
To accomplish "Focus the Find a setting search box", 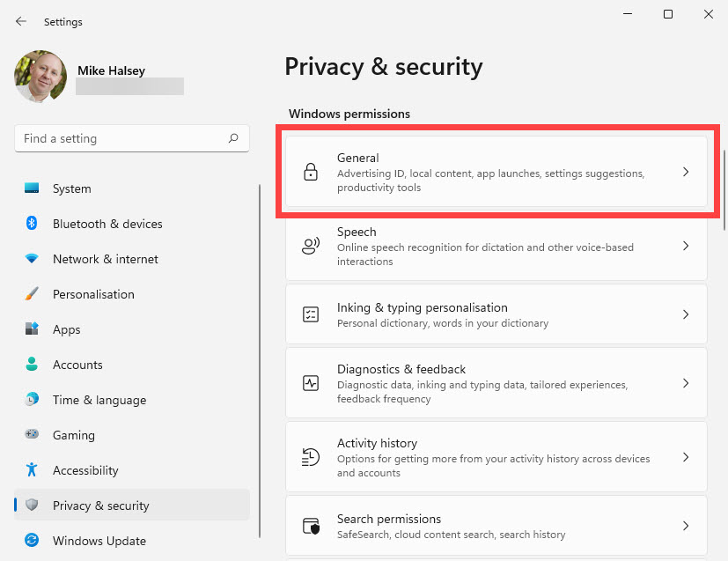I will 132,138.
